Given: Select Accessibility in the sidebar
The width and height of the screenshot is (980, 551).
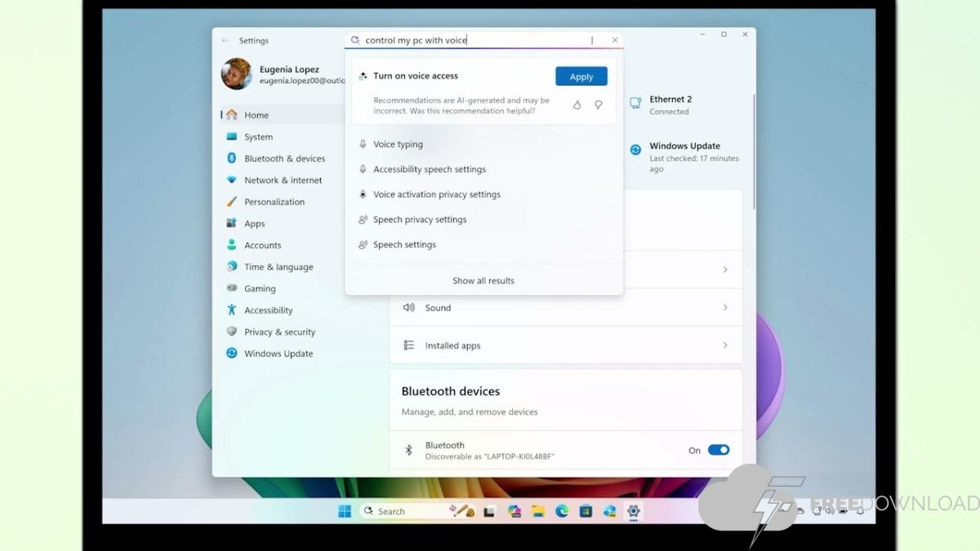Looking at the screenshot, I should 268,310.
